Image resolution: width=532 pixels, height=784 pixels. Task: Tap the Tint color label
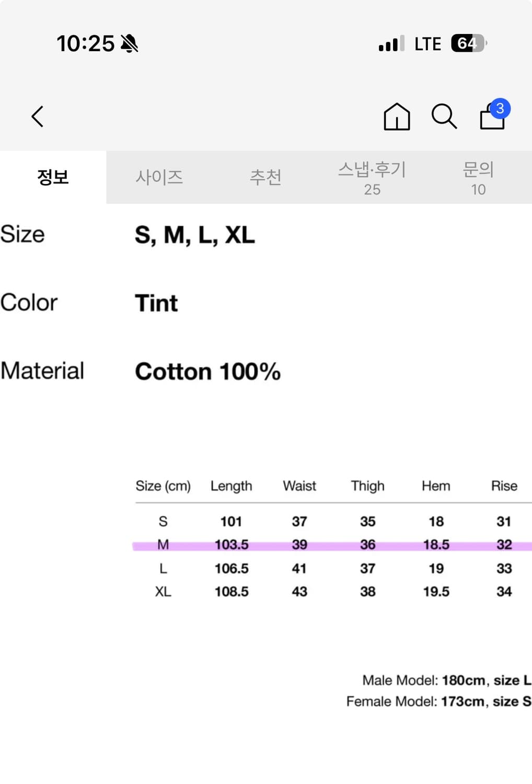(156, 303)
